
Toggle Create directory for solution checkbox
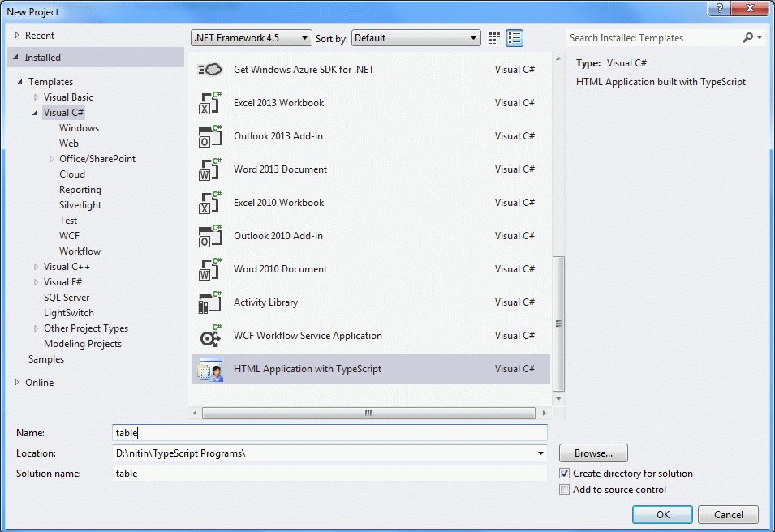pos(565,474)
